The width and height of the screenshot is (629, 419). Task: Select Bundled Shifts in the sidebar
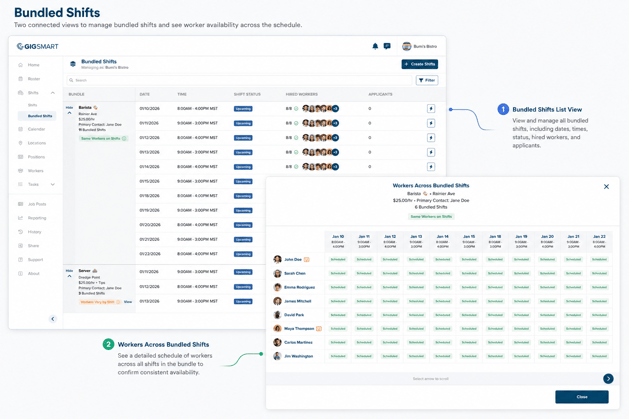click(x=37, y=116)
